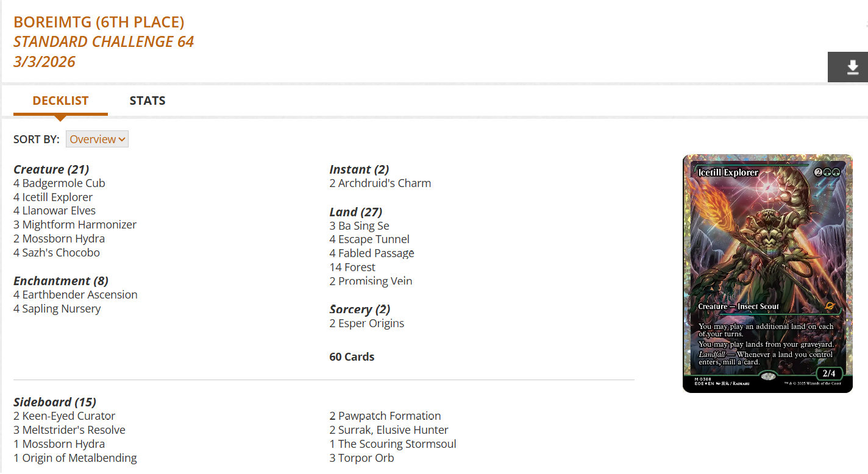Viewport: 868px width, 474px height.
Task: Click the download decklist icon
Action: 852,67
